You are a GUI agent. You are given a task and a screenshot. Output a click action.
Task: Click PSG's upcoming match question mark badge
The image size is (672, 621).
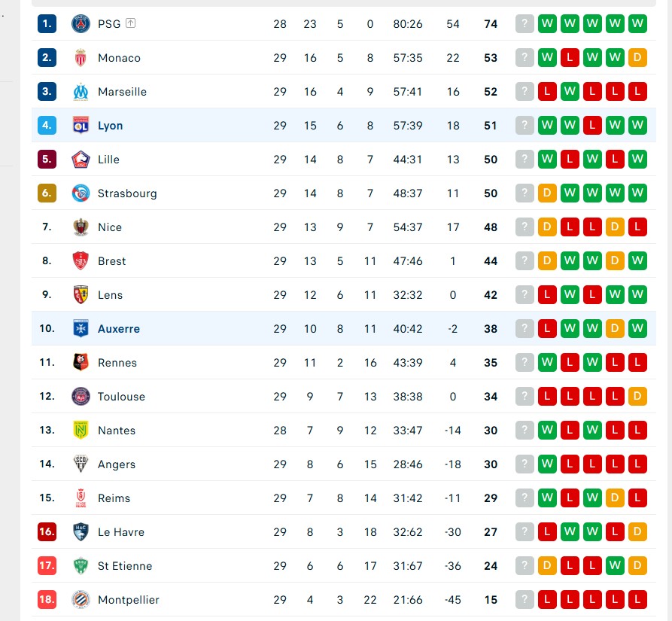tap(525, 24)
